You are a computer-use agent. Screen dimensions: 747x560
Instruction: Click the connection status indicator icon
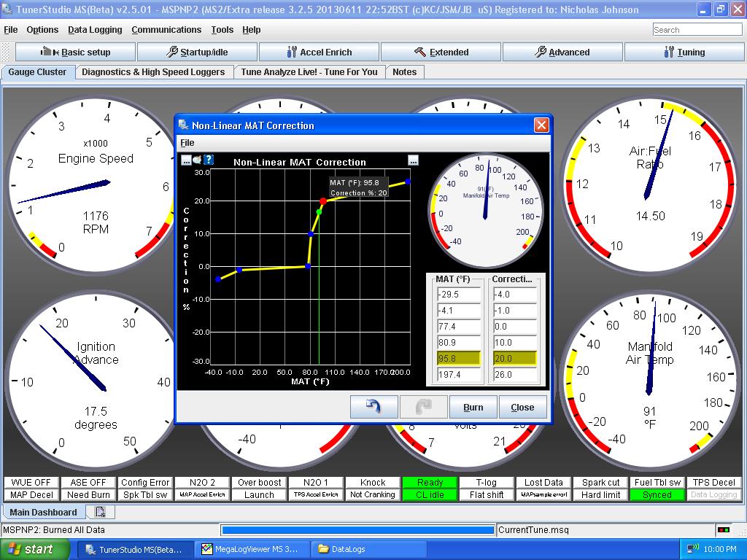click(x=723, y=530)
